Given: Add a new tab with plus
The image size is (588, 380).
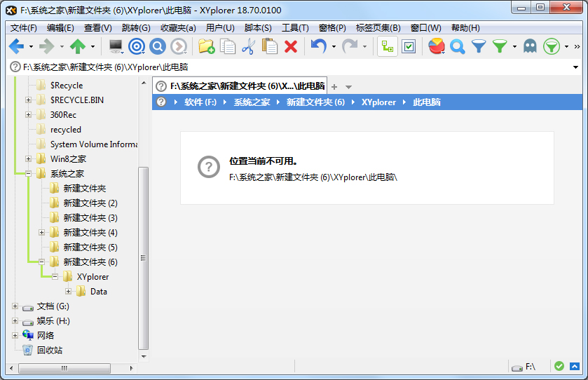Looking at the screenshot, I should [x=334, y=87].
